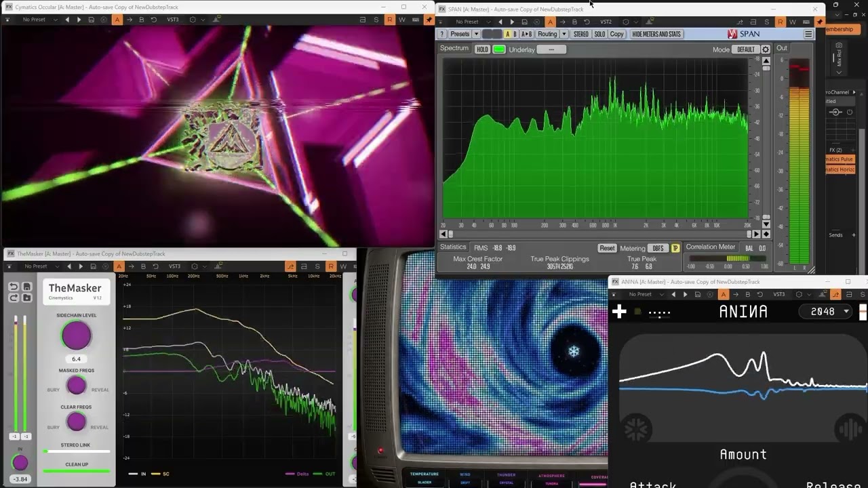This screenshot has width=868, height=488.
Task: Toggle SOLO in SPAN toolbar
Action: 600,34
